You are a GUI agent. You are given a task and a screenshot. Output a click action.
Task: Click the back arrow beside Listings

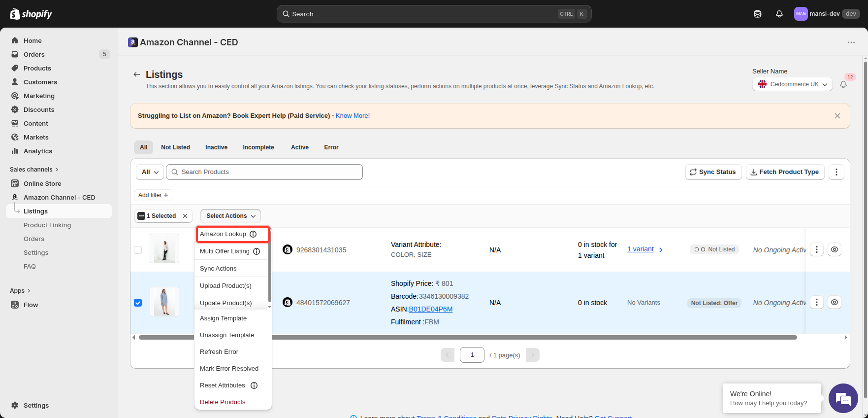tap(137, 74)
